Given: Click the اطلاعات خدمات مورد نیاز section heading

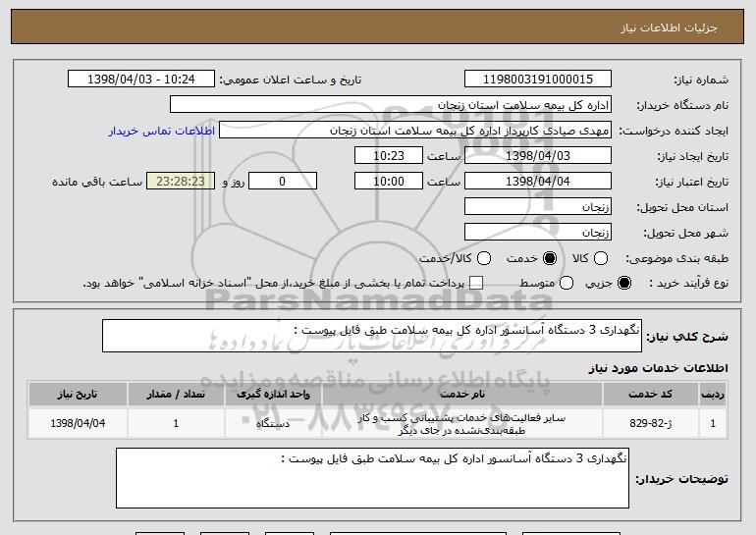Looking at the screenshot, I should pyautogui.click(x=658, y=368).
